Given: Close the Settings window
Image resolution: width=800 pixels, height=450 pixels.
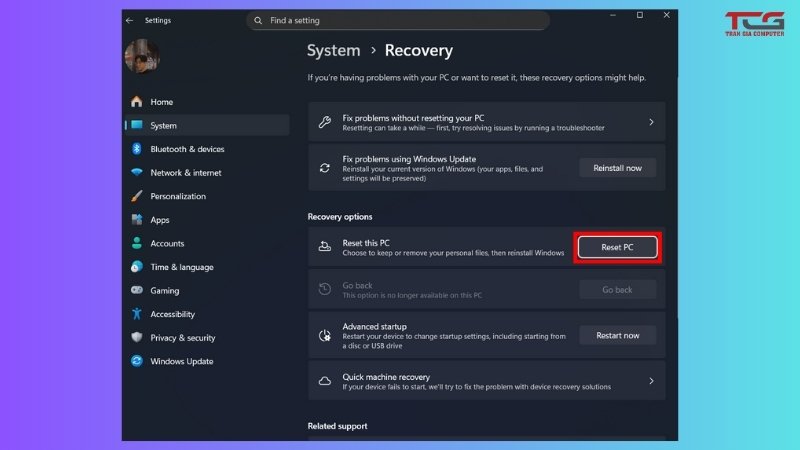Looking at the screenshot, I should click(x=666, y=15).
